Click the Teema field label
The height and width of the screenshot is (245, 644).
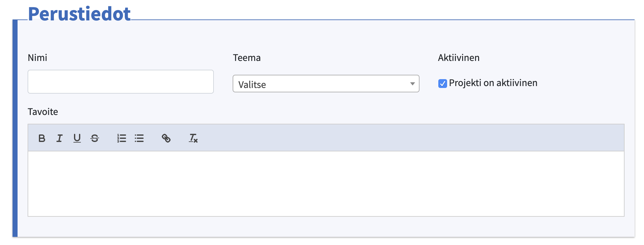247,58
